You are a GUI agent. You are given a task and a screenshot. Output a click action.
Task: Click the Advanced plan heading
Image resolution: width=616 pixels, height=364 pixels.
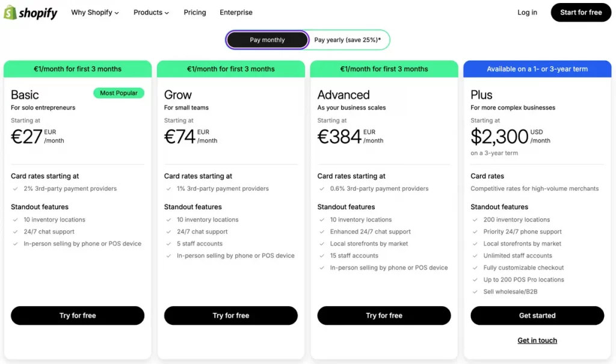343,94
